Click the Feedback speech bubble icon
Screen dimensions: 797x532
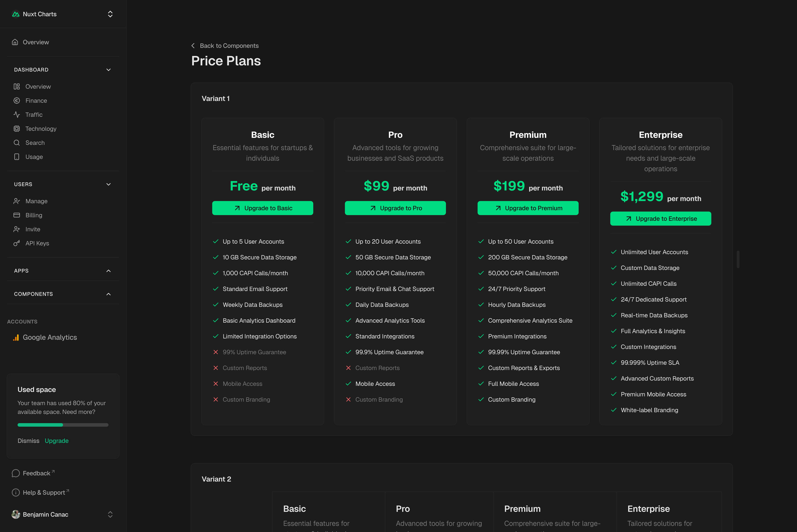pyautogui.click(x=16, y=473)
